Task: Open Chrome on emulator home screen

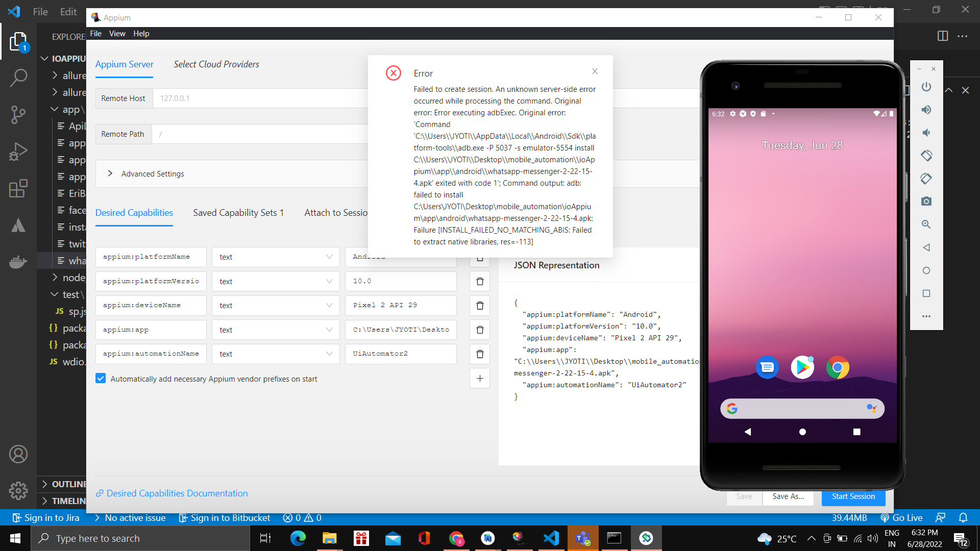Action: pyautogui.click(x=838, y=367)
